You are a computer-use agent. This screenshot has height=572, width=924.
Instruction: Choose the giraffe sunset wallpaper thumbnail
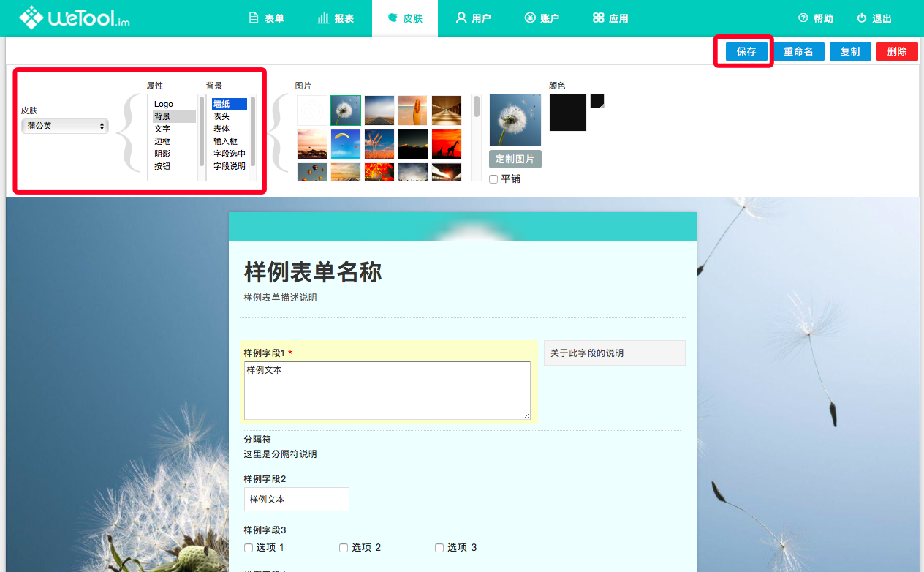click(447, 144)
